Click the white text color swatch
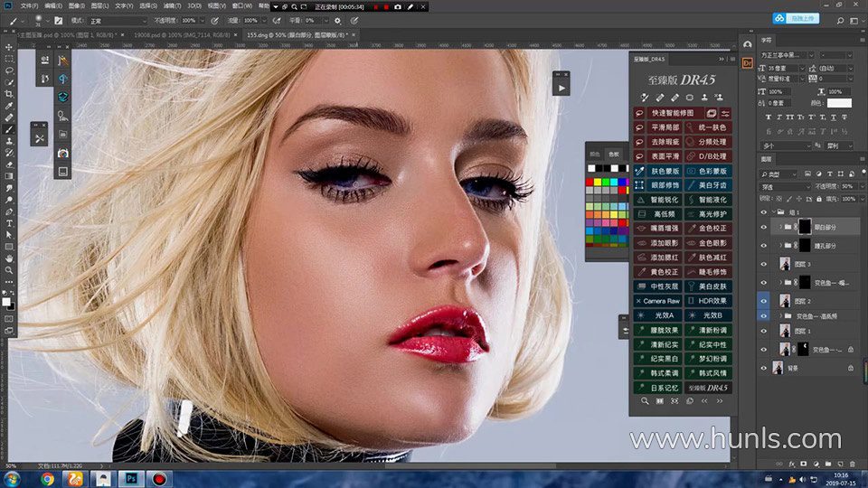Viewport: 868px width, 488px height. pyautogui.click(x=839, y=103)
